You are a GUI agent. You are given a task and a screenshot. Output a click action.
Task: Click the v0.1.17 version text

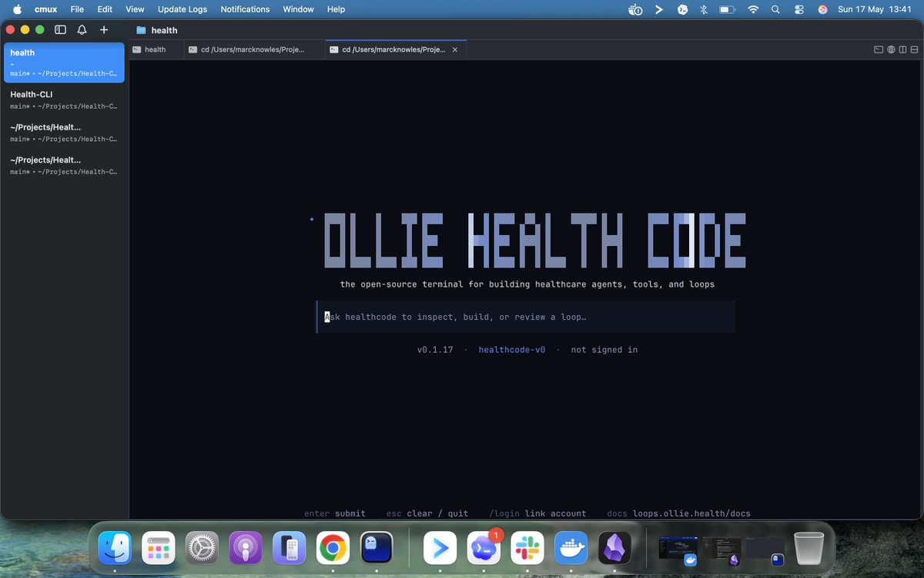[x=435, y=350]
